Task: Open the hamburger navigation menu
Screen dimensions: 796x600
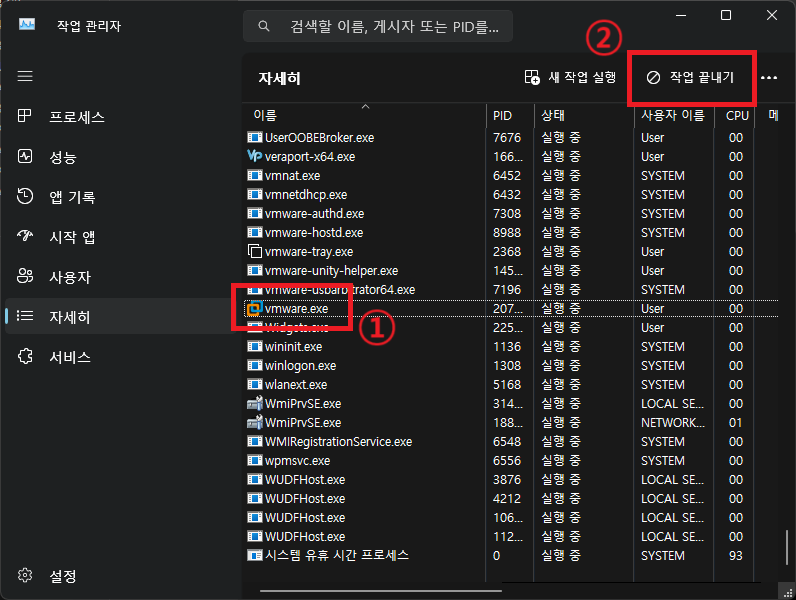Action: click(x=25, y=76)
